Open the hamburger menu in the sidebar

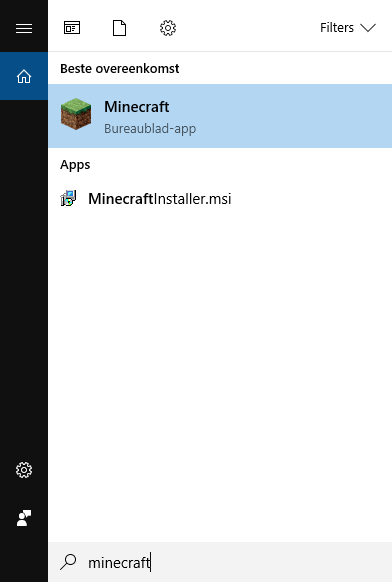pyautogui.click(x=24, y=28)
